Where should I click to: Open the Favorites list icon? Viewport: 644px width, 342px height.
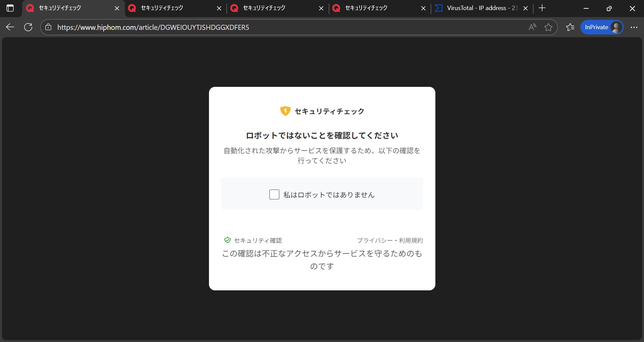click(570, 27)
